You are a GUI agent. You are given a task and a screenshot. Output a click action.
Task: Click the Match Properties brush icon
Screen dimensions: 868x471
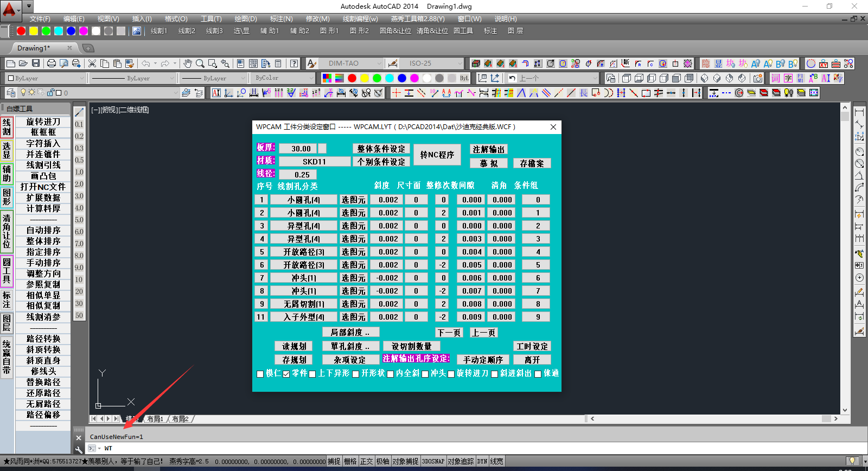coord(130,63)
